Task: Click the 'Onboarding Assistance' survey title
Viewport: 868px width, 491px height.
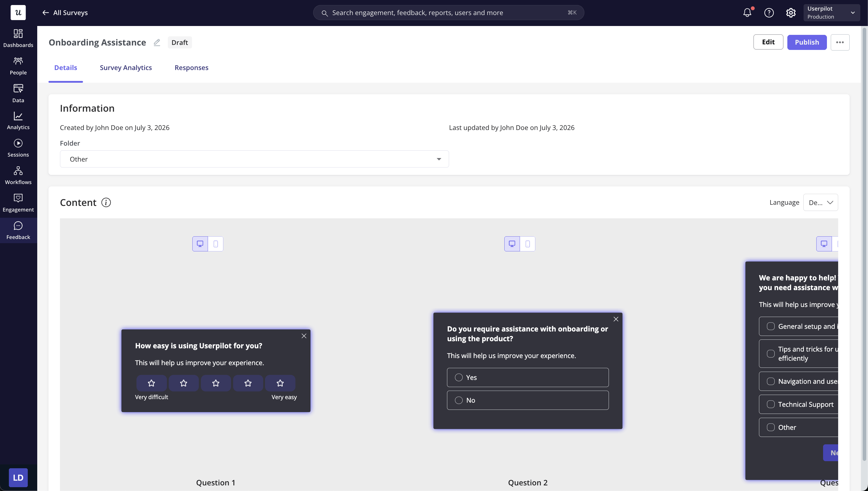Action: pos(97,43)
